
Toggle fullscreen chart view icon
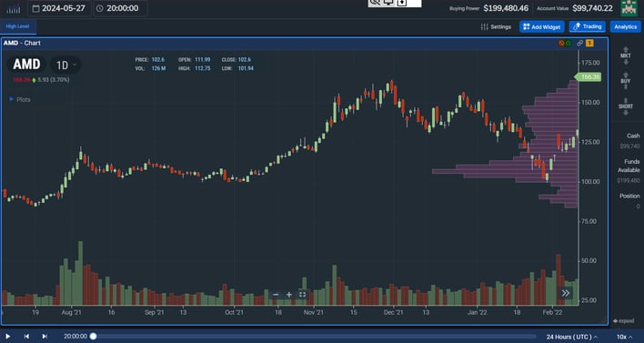(302, 294)
